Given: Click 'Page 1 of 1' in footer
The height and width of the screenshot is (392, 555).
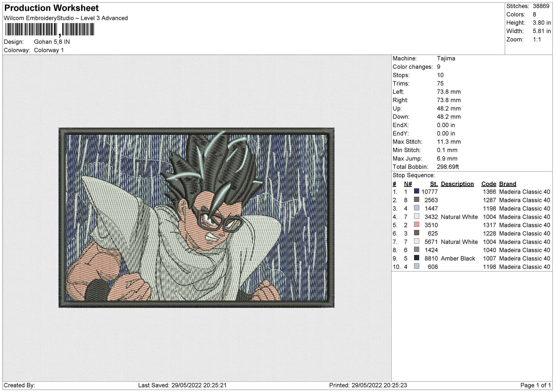Looking at the screenshot, I should [x=535, y=385].
